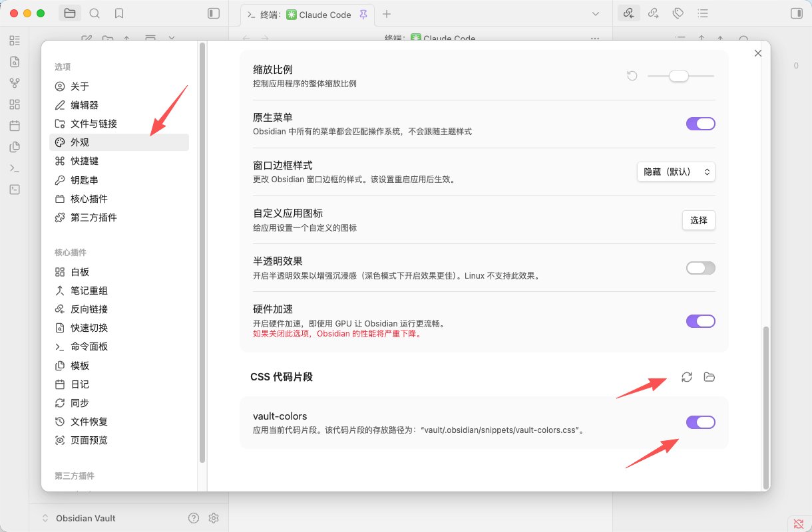
Task: Click the CSS 代码片段 heading
Action: pos(282,377)
